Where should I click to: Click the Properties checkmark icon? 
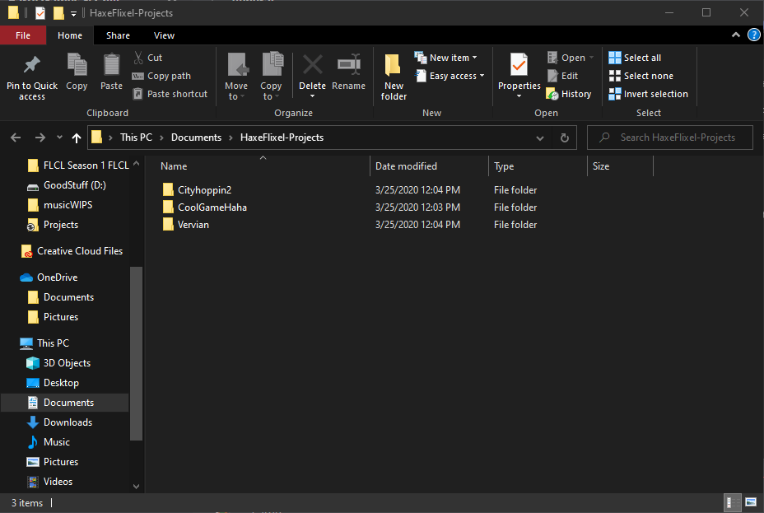[x=519, y=65]
